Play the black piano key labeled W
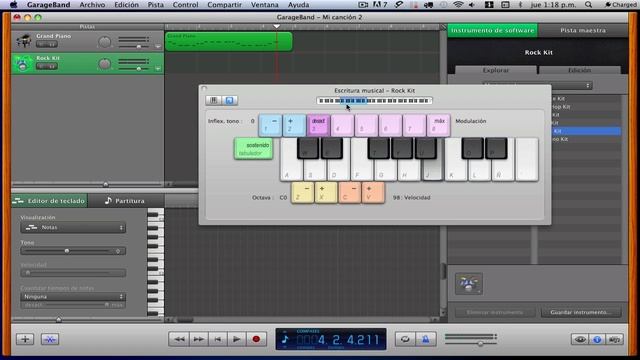Screen dimensions: 640x360 point(308,148)
